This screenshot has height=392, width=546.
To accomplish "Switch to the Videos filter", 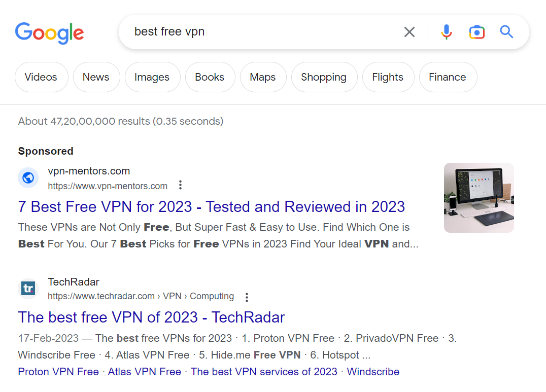I will (41, 77).
